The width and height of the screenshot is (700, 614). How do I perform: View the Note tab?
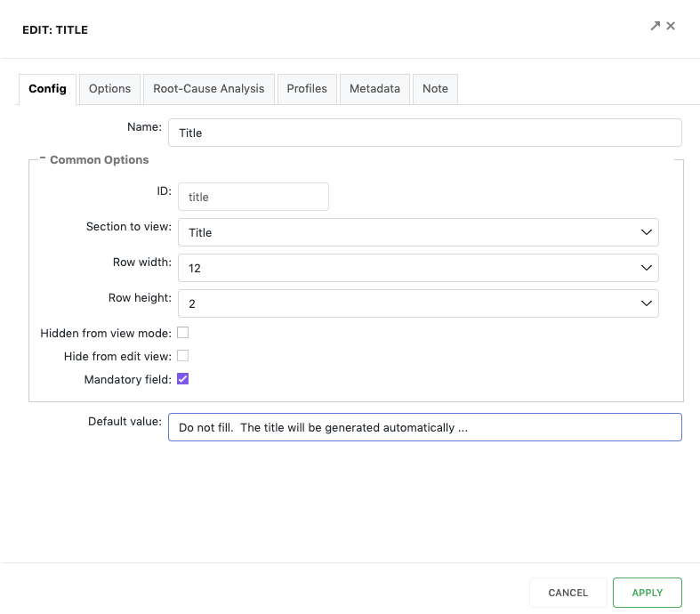coord(435,89)
